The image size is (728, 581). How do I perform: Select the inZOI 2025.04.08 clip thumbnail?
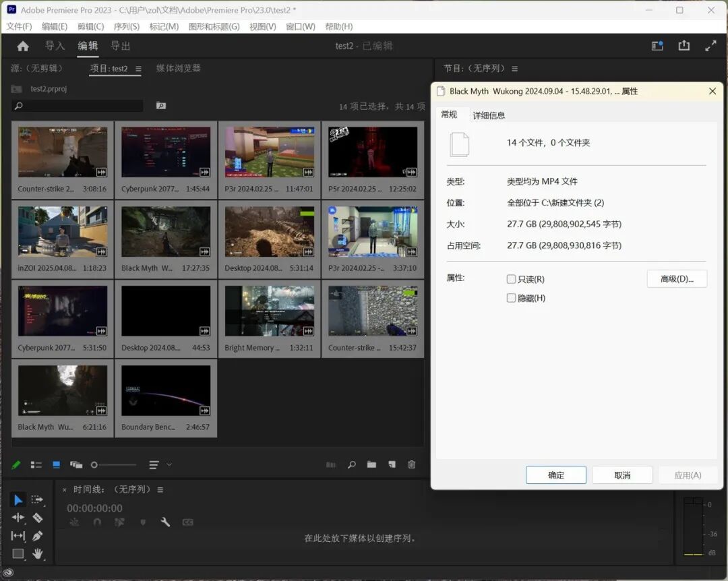click(x=63, y=231)
